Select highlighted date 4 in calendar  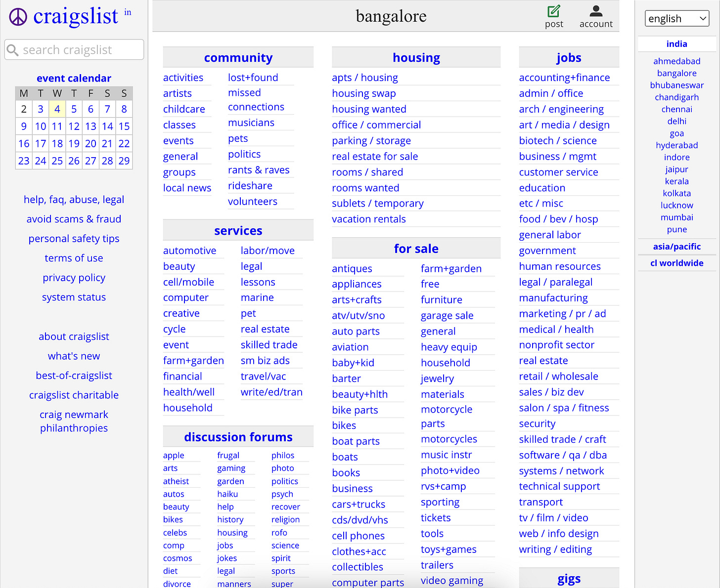point(57,109)
